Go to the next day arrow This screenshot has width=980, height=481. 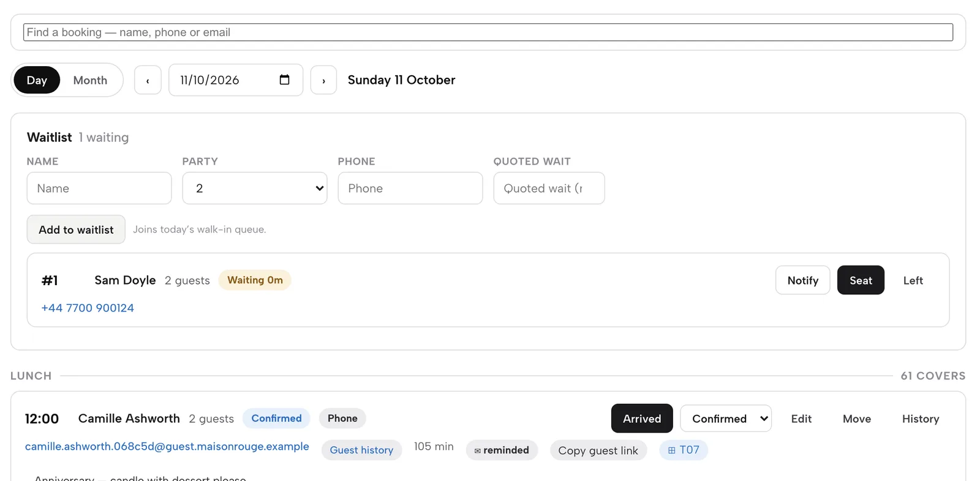point(323,80)
